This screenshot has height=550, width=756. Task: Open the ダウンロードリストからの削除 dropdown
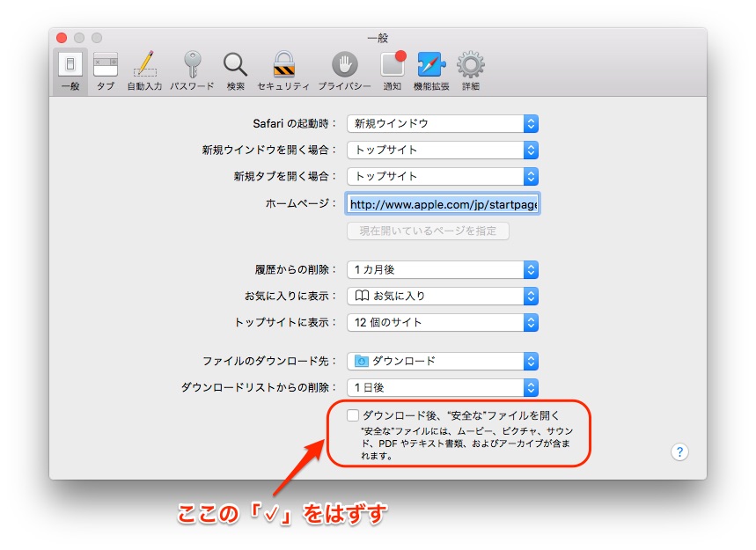pyautogui.click(x=443, y=387)
